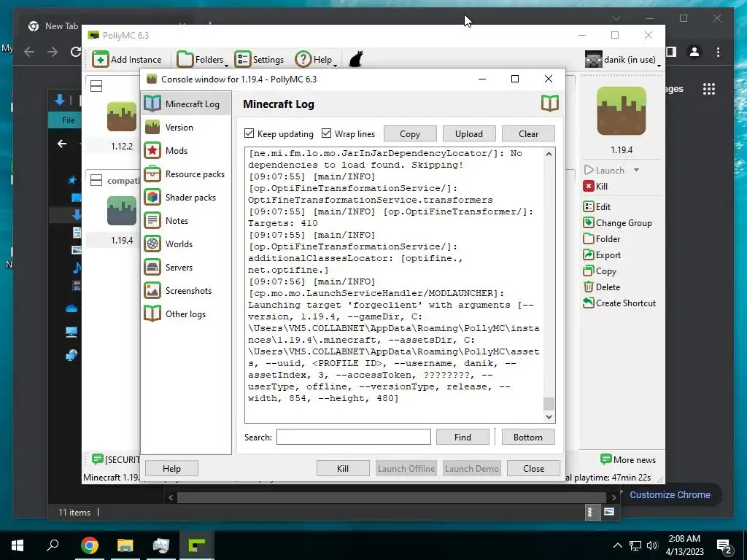This screenshot has width=747, height=560.
Task: Click Copy in the instance side panel
Action: pos(600,271)
